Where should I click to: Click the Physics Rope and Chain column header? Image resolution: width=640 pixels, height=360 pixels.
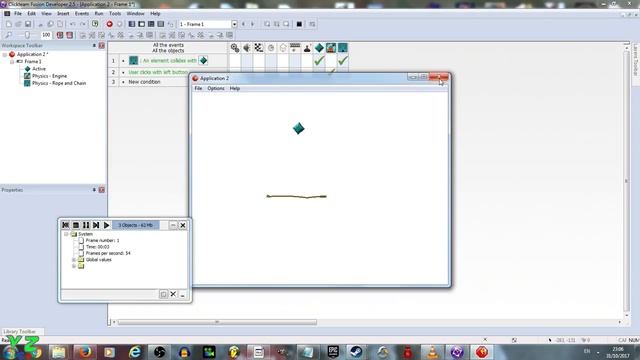pyautogui.click(x=343, y=48)
